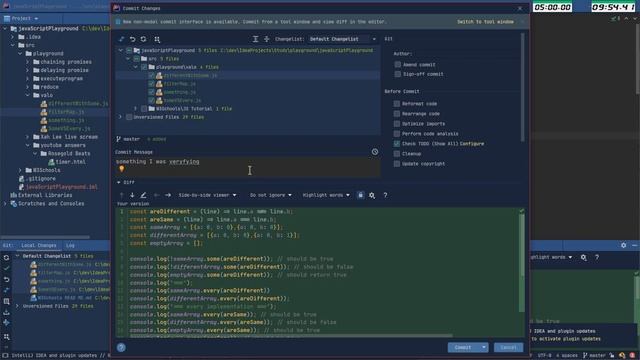This screenshot has width=640, height=360.
Task: Click in the Commit Message text field
Action: 247,167
